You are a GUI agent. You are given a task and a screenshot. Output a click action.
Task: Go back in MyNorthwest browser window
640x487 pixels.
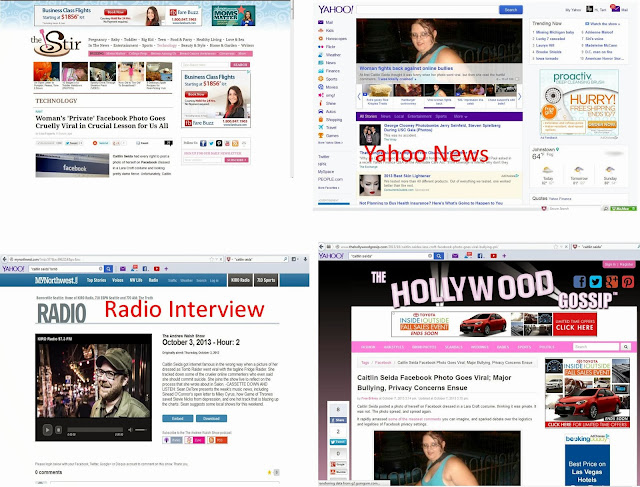4,259
